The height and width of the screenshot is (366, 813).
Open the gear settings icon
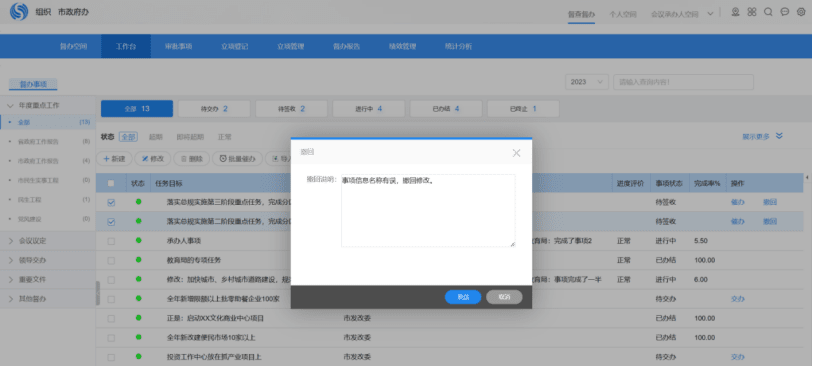click(x=801, y=12)
